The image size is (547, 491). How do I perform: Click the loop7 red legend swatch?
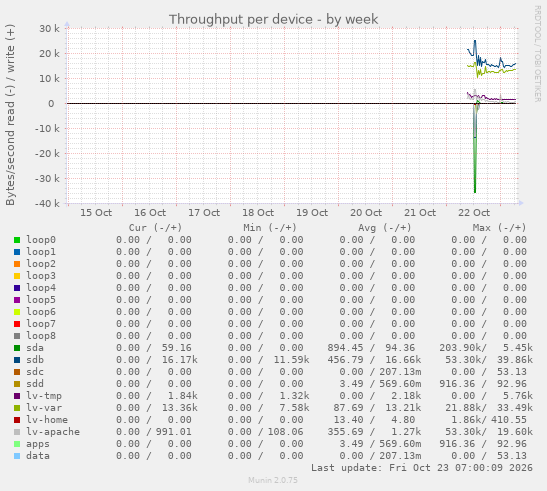pos(17,324)
